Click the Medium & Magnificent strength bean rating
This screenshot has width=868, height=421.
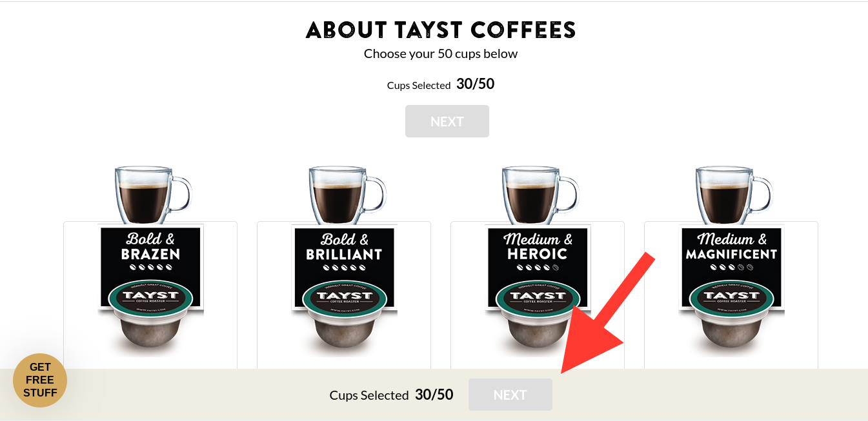(x=731, y=267)
